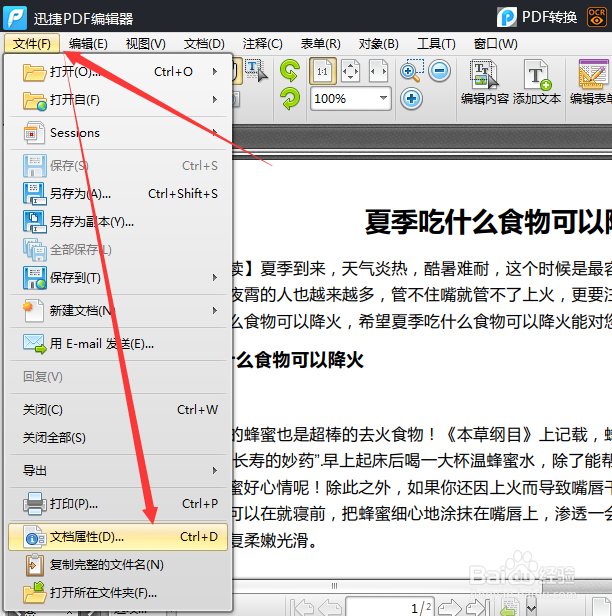Open the 100% zoom level dropdown

pyautogui.click(x=383, y=98)
